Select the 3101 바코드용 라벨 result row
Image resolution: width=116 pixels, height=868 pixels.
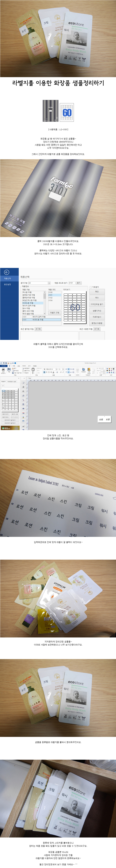click(x=42, y=320)
